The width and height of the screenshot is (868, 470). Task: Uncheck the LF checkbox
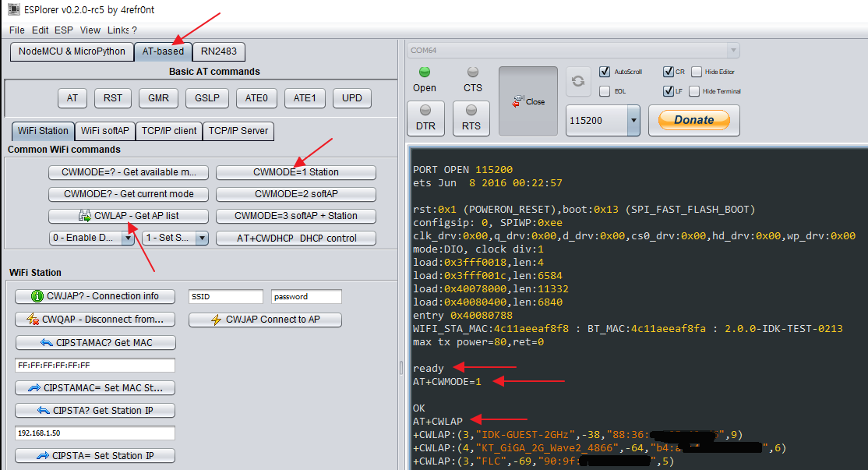(x=669, y=91)
